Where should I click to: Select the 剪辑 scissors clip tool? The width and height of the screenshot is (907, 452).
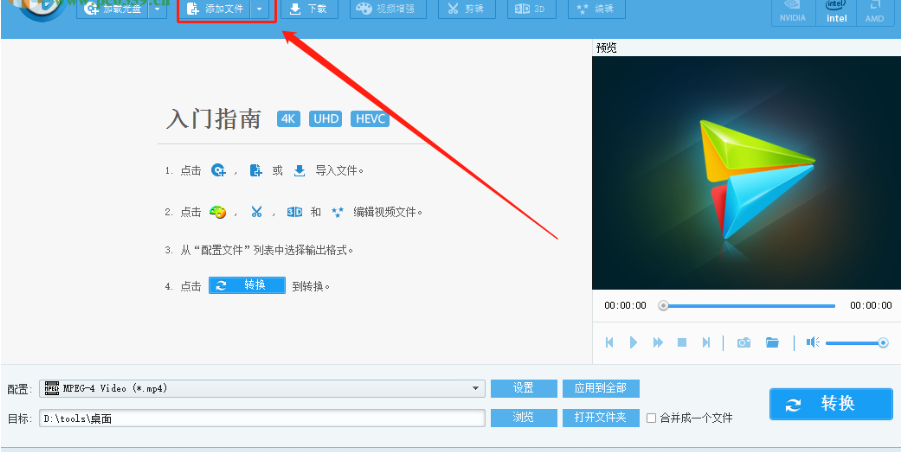click(467, 9)
